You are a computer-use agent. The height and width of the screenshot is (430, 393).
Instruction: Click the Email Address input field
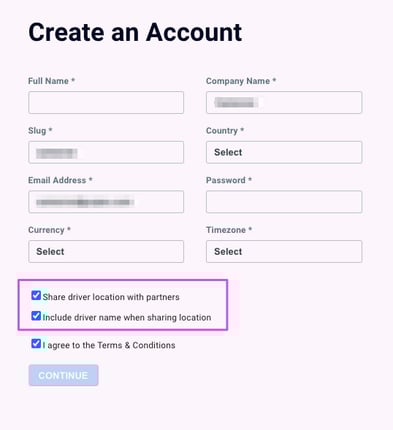[x=106, y=202]
